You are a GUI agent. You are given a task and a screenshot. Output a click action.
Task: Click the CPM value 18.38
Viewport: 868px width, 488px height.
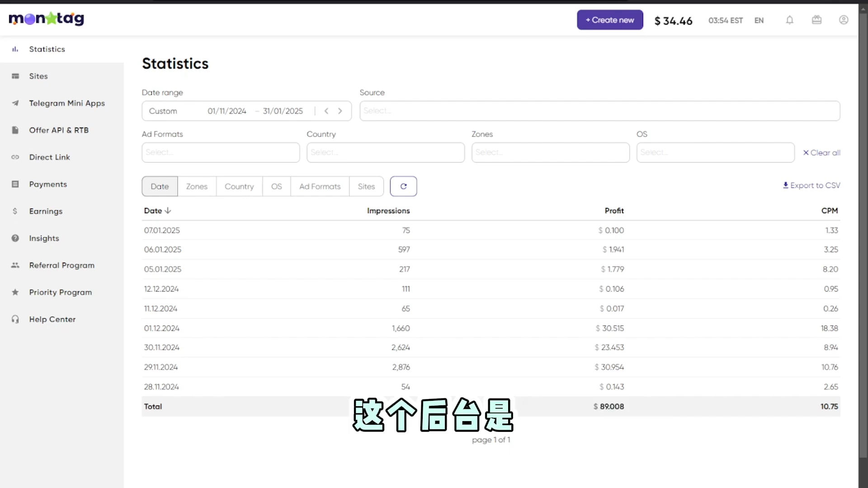point(829,328)
